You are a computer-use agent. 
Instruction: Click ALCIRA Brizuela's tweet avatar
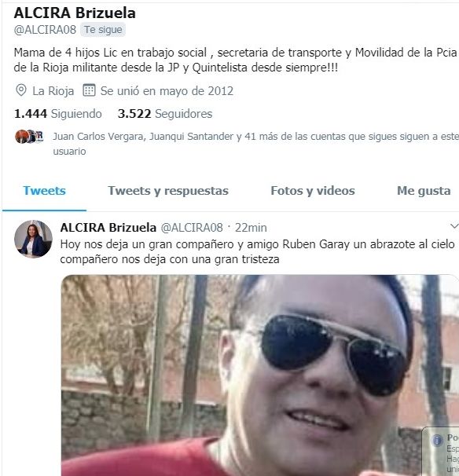(x=33, y=239)
